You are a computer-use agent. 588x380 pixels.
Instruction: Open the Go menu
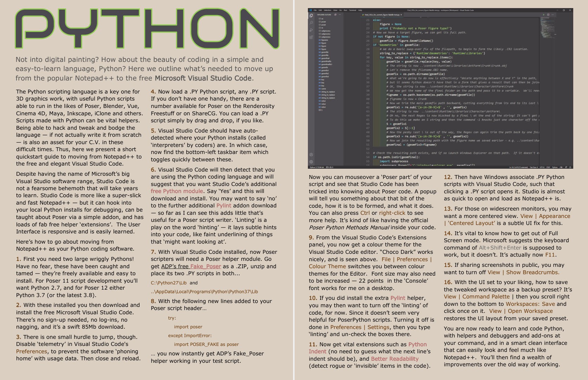tap(340, 10)
